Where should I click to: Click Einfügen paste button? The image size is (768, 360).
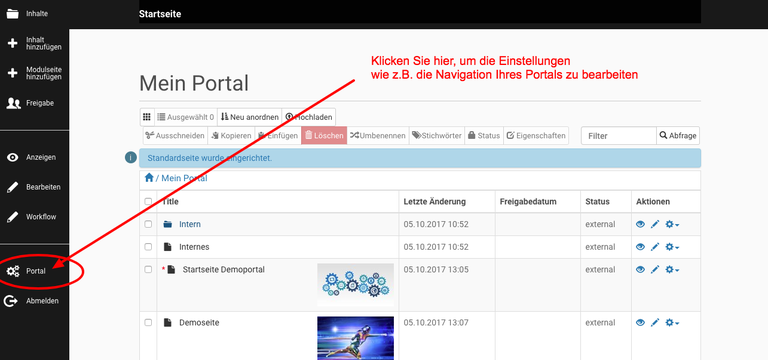[278, 136]
